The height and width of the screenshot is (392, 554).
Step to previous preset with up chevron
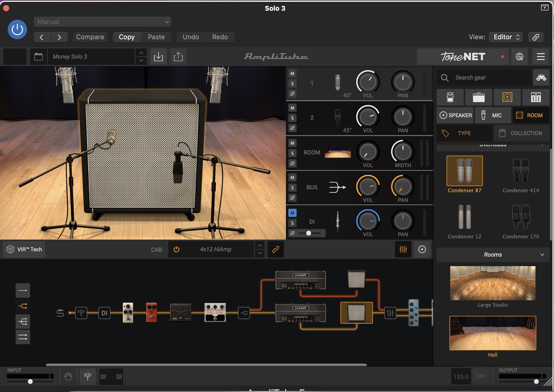click(141, 53)
